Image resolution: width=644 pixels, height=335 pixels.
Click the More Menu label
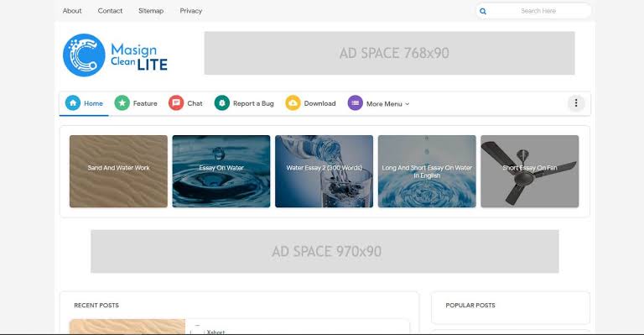point(384,103)
